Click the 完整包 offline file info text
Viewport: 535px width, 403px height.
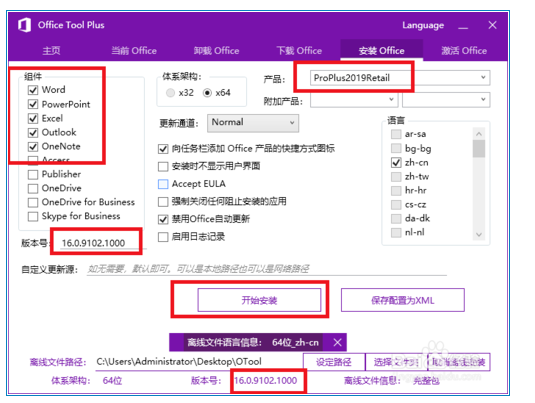426,380
